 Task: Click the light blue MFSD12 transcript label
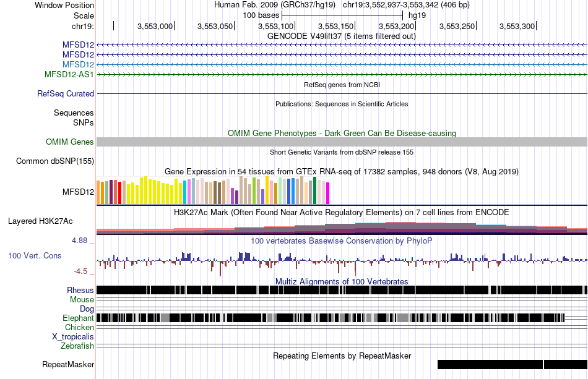pos(79,64)
